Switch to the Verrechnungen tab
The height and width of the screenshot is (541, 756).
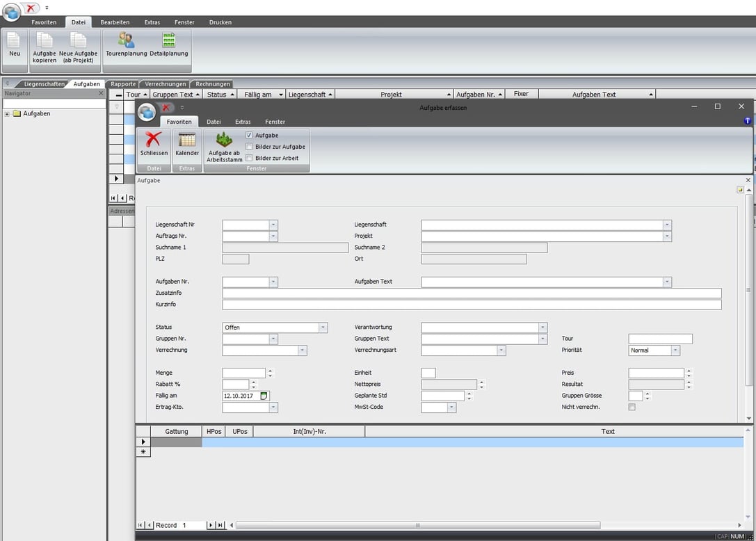tap(165, 84)
